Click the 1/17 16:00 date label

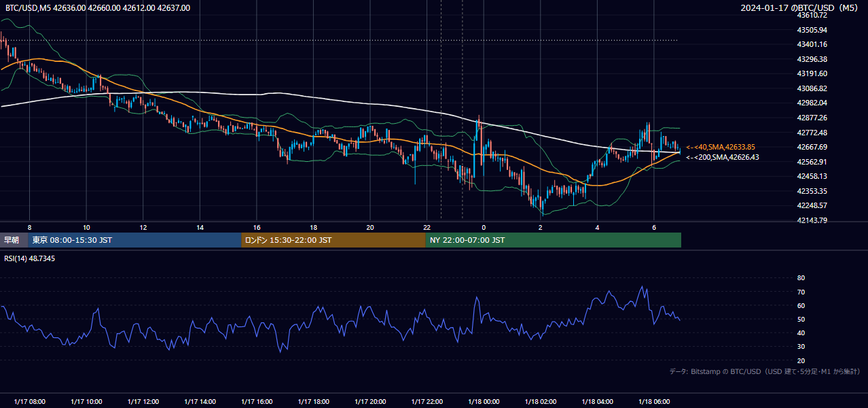[257, 402]
